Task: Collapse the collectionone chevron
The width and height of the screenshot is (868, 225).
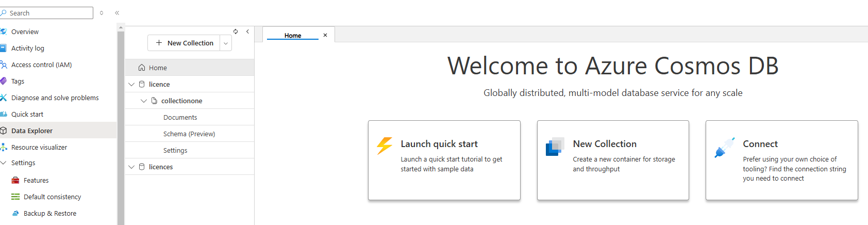Action: point(144,101)
